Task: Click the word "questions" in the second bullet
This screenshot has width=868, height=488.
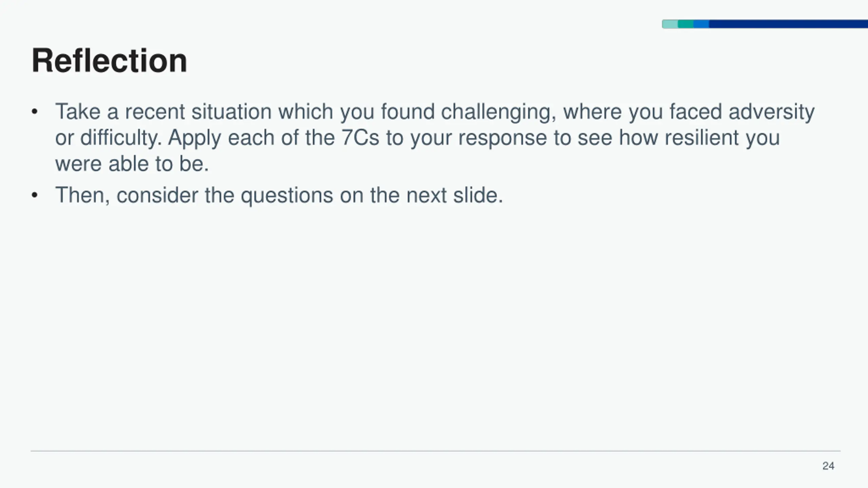Action: [287, 196]
